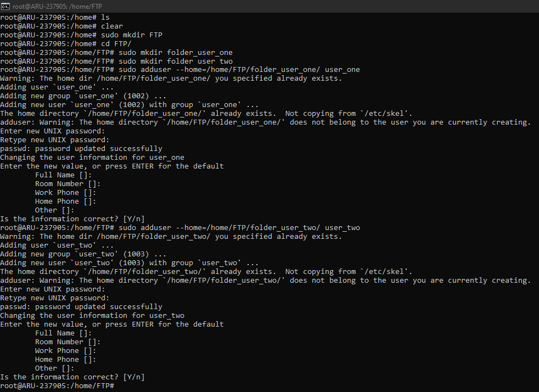Click the first 'ls' command line
539x392 pixels.
point(105,17)
